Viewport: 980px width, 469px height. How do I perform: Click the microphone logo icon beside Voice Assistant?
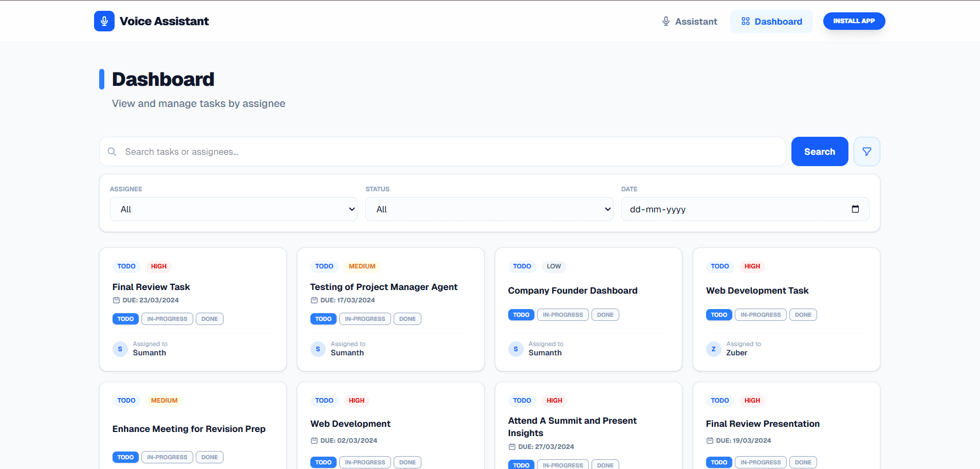click(104, 21)
